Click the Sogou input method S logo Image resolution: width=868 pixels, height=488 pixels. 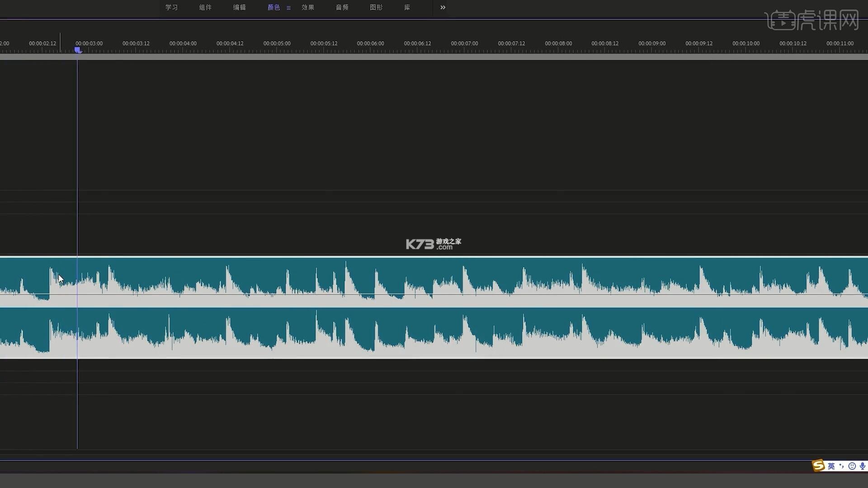click(x=818, y=465)
